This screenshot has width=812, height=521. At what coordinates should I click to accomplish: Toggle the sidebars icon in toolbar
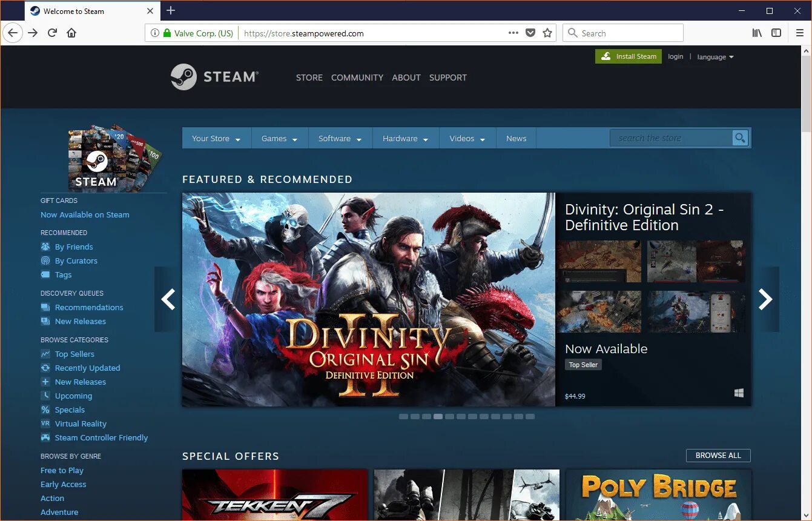[776, 33]
